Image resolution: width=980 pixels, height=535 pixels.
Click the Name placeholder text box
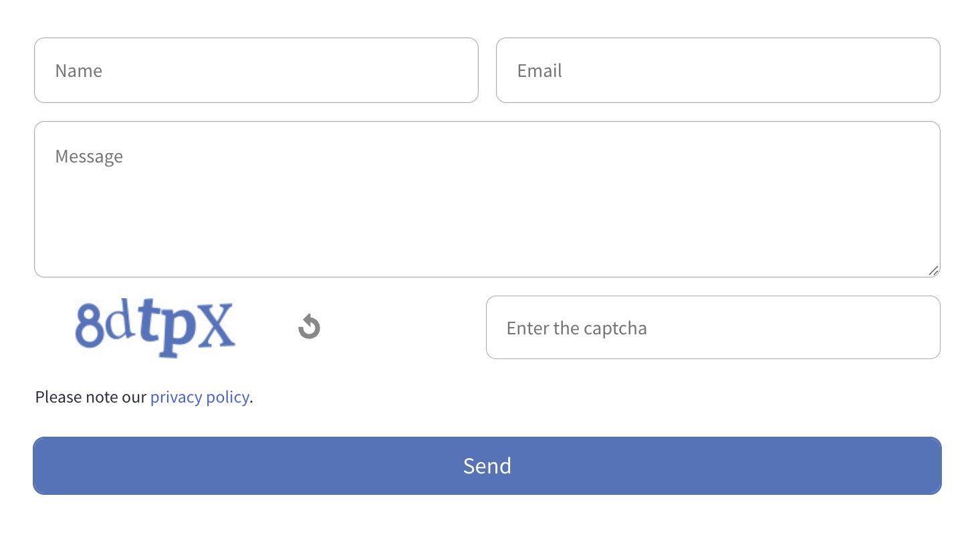pyautogui.click(x=256, y=70)
